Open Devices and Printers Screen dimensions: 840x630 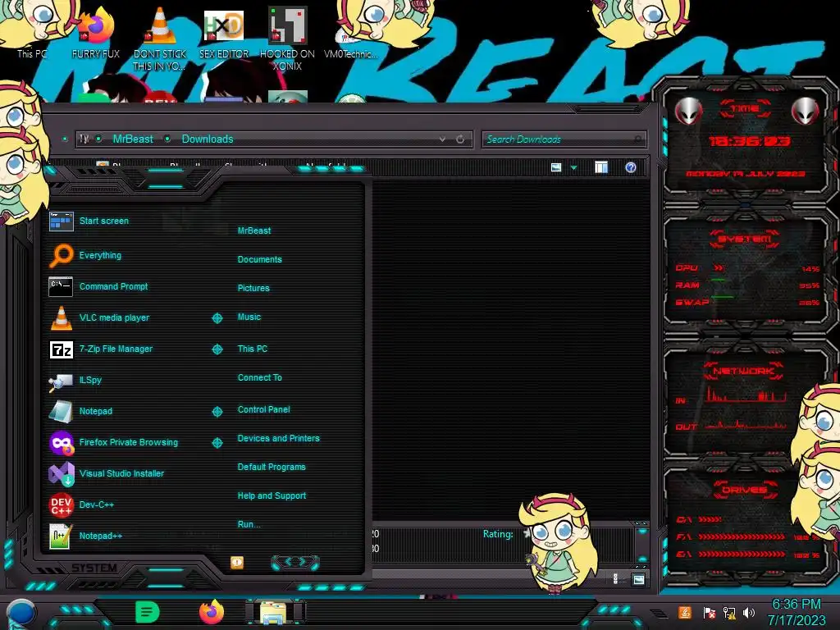[278, 438]
